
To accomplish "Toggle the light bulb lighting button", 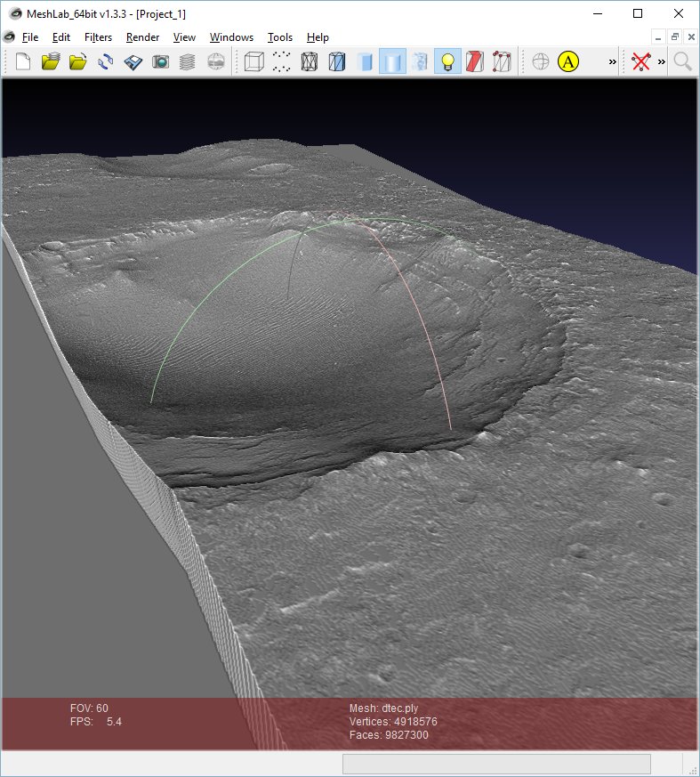I will (447, 62).
